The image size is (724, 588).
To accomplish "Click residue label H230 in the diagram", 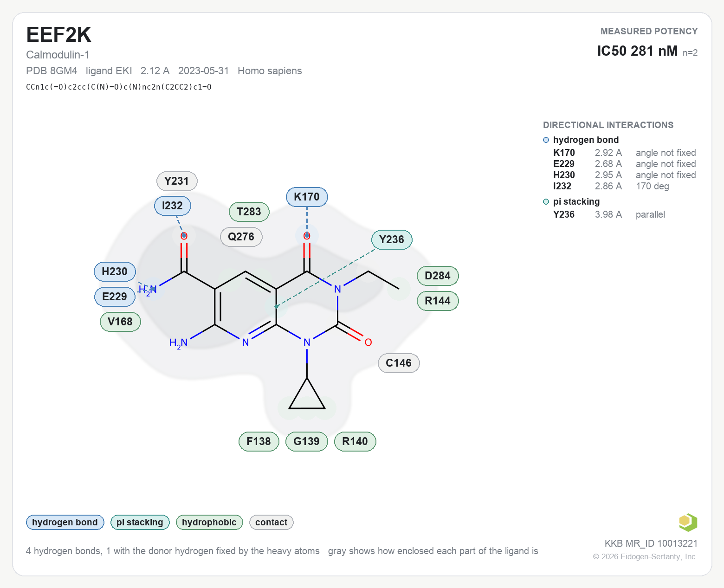I will click(115, 271).
